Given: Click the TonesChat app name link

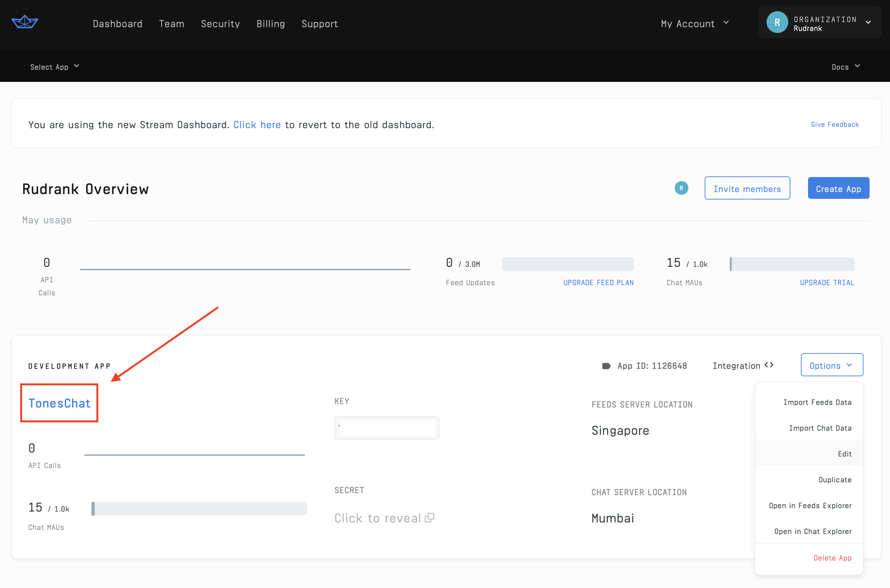Looking at the screenshot, I should point(59,402).
